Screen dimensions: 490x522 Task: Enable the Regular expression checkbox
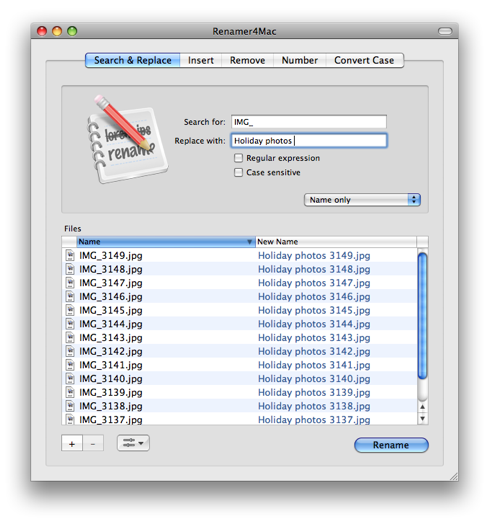click(x=238, y=158)
